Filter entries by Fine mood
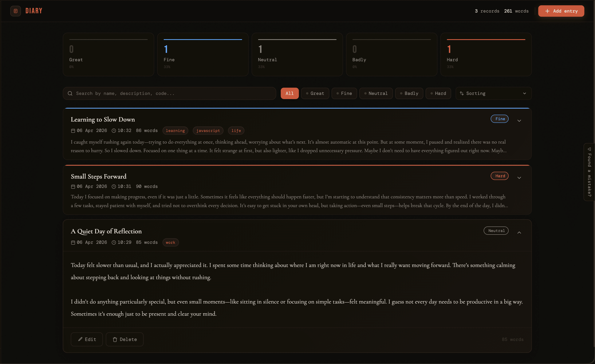The width and height of the screenshot is (595, 364). 344,93
